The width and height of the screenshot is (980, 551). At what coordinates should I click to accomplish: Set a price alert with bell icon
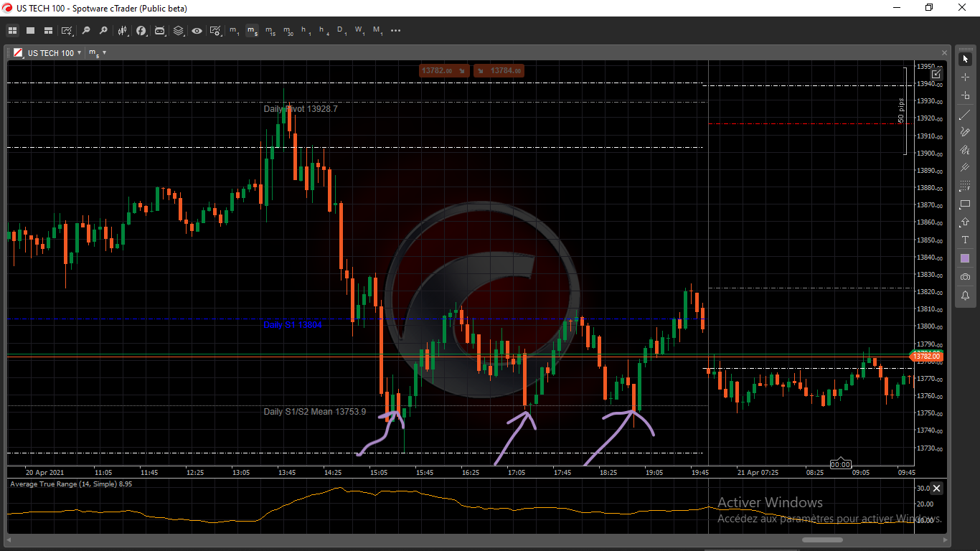click(x=966, y=295)
